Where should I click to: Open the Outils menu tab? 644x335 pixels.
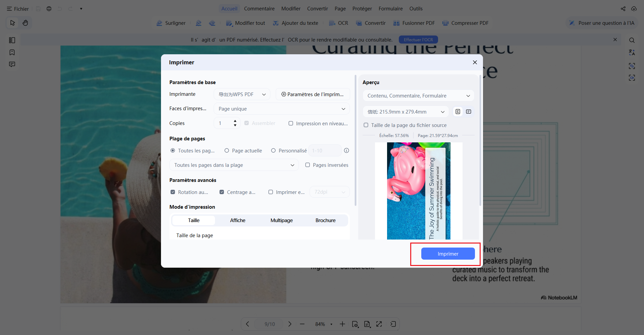[x=416, y=9]
